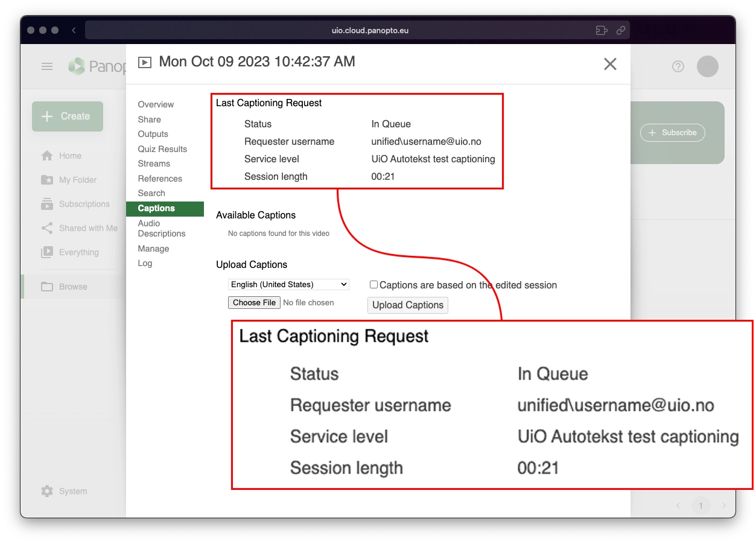Close the session settings dialog
The width and height of the screenshot is (756, 543).
pyautogui.click(x=610, y=64)
